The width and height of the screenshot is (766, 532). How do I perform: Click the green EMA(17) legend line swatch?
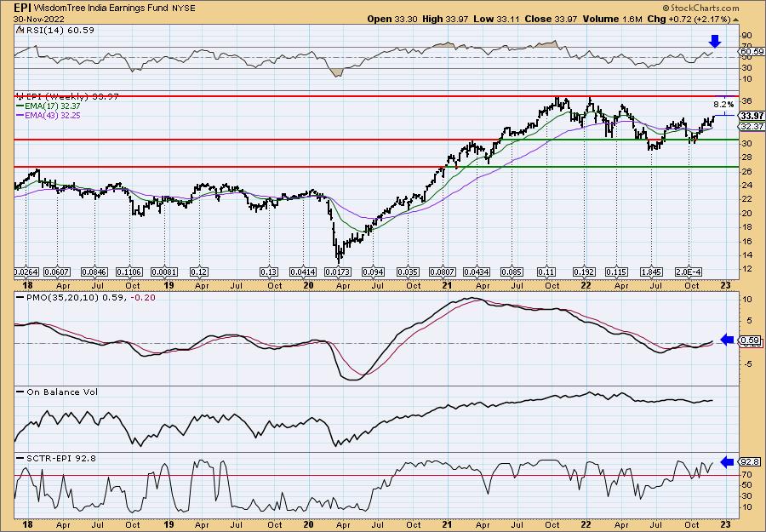point(22,106)
